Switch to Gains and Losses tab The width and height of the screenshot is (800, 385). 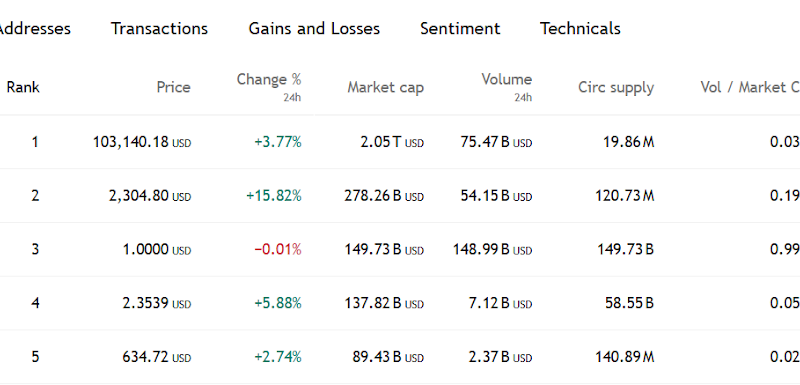(314, 29)
